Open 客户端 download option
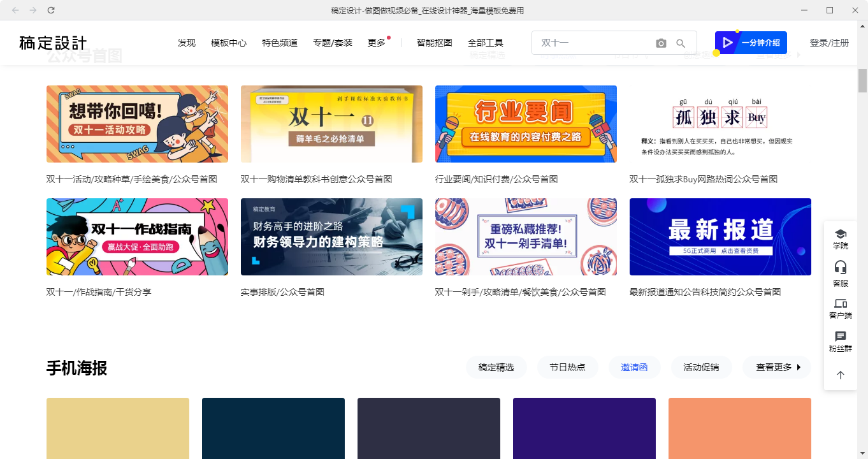This screenshot has height=459, width=868. point(841,309)
